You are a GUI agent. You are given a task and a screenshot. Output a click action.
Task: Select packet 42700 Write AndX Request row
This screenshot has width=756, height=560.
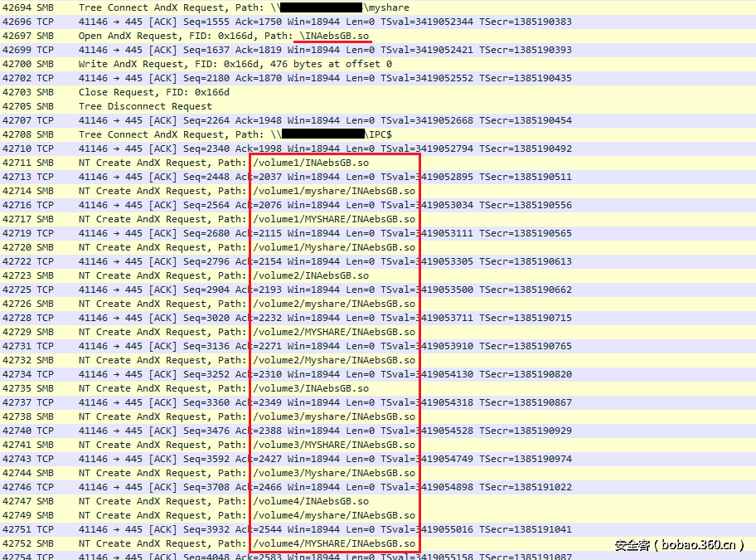(x=378, y=64)
